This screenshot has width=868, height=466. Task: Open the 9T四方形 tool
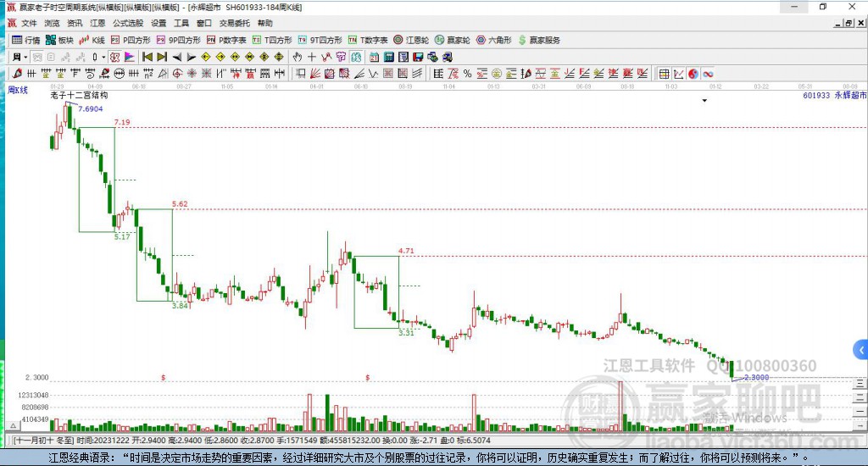(x=320, y=40)
